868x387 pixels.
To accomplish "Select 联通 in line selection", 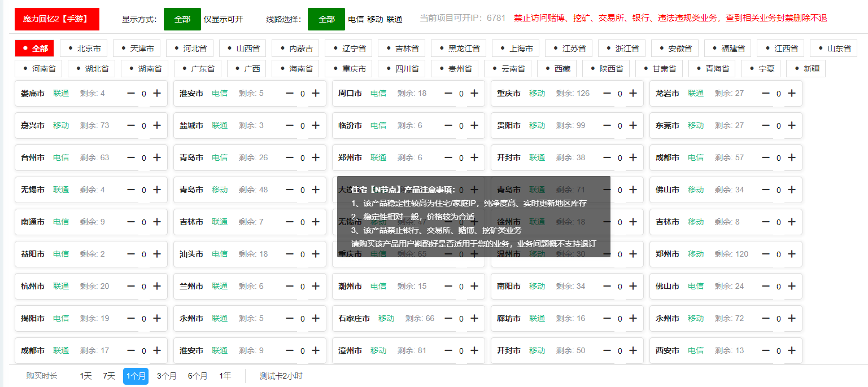I will click(395, 19).
